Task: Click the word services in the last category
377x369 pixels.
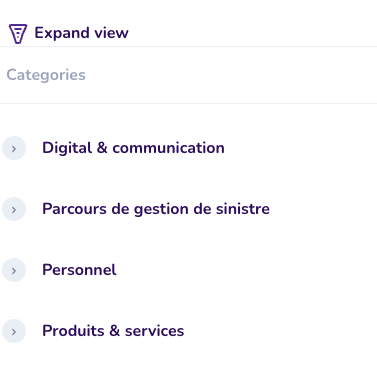Action: point(154,331)
